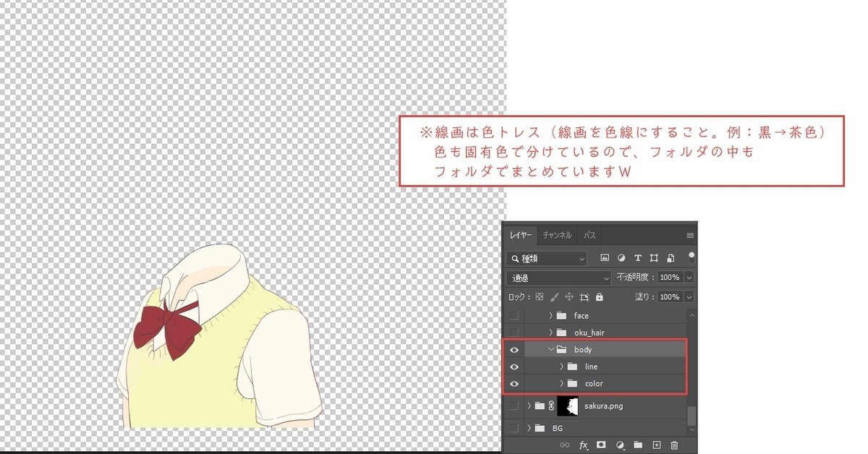Lock position move icon

click(569, 297)
